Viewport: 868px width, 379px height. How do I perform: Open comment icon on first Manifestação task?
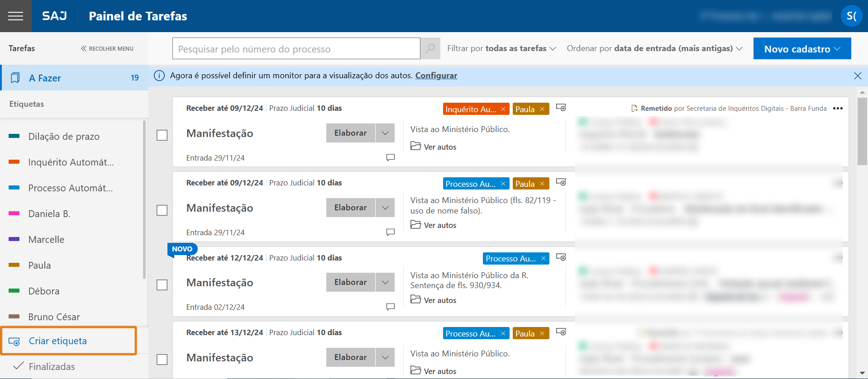point(390,157)
